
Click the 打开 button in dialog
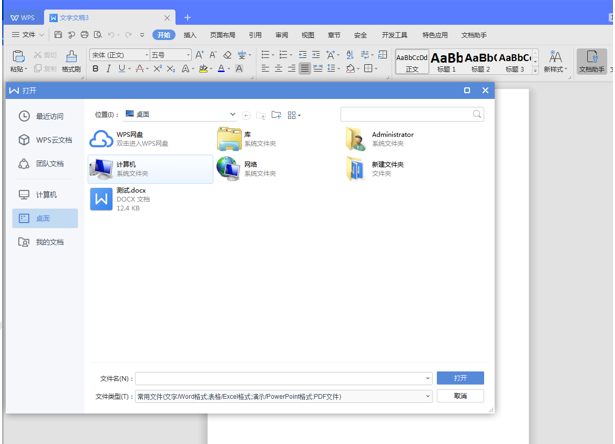(x=460, y=378)
